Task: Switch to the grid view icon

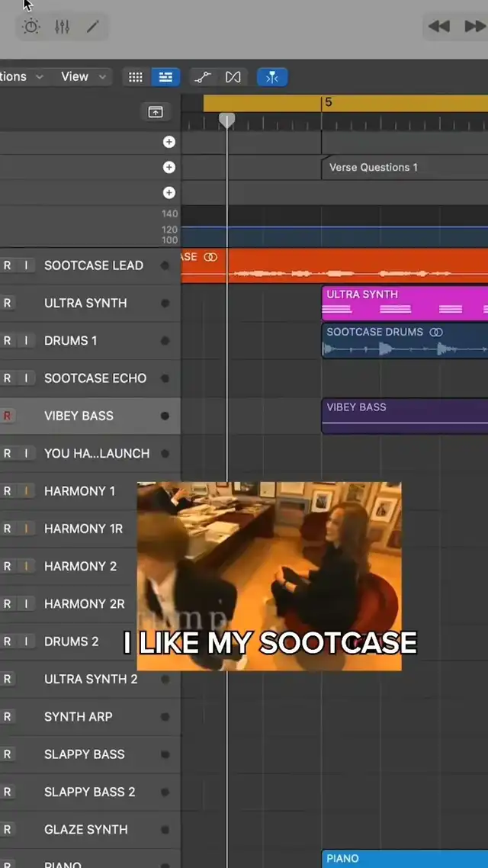Action: point(136,77)
